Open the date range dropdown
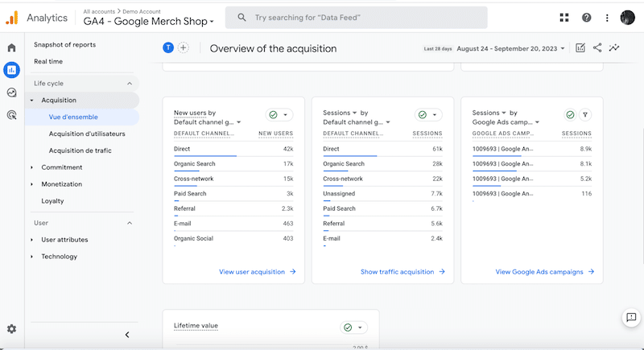Viewport: 644px width, 350px height. 511,48
